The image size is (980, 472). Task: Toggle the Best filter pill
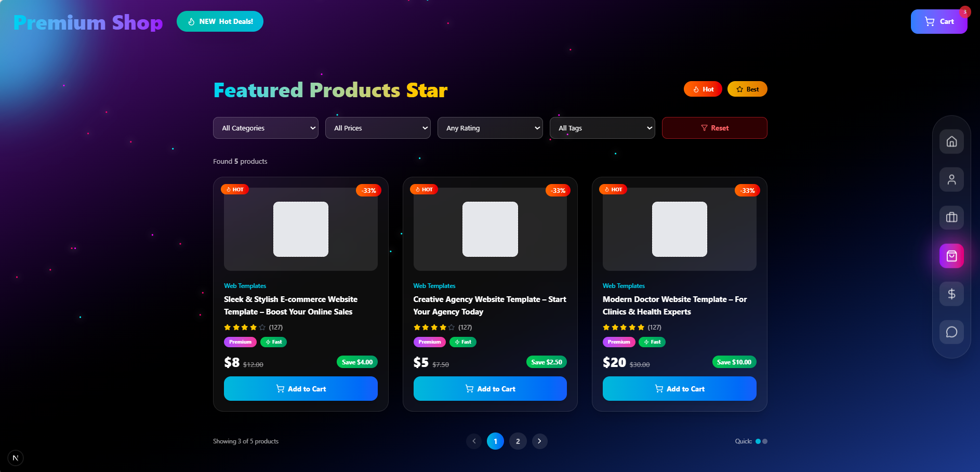pos(747,89)
